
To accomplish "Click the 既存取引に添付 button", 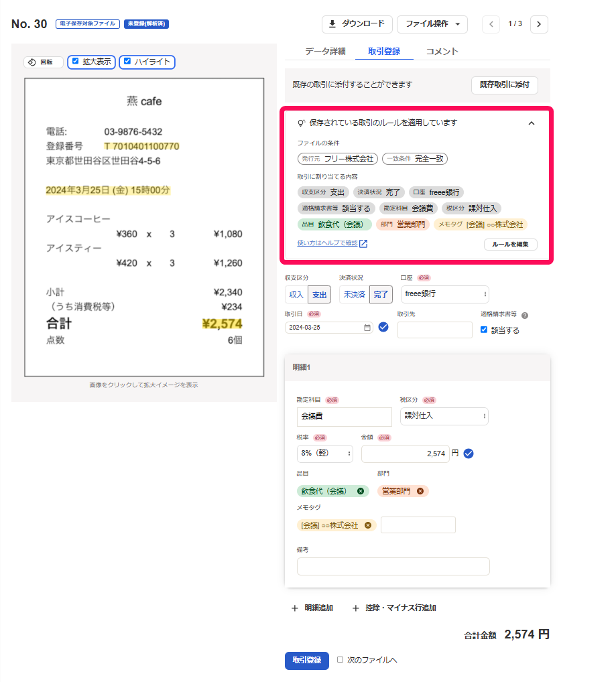I will [x=505, y=85].
